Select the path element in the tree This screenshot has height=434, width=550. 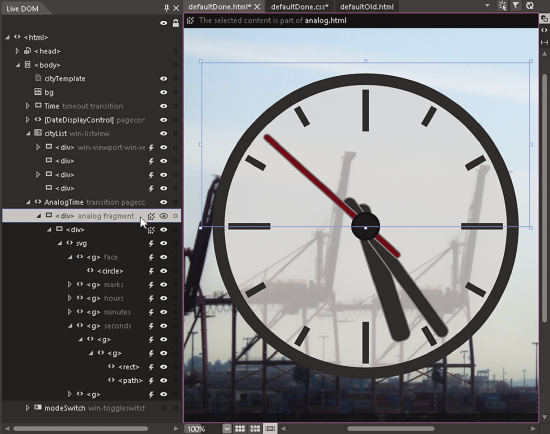tap(130, 381)
